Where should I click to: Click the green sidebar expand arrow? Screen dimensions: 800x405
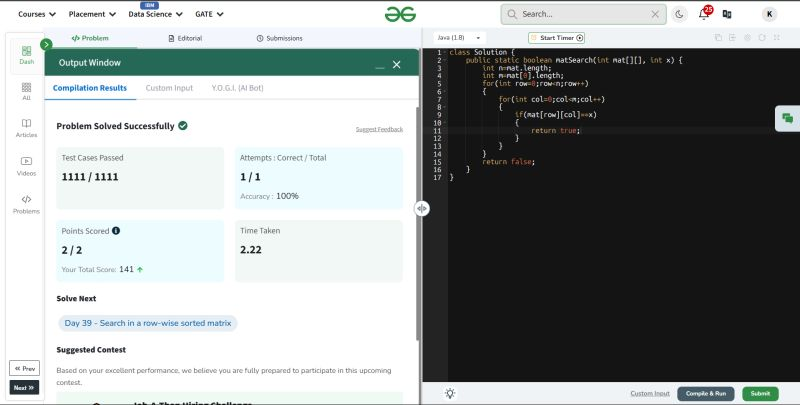pos(46,44)
